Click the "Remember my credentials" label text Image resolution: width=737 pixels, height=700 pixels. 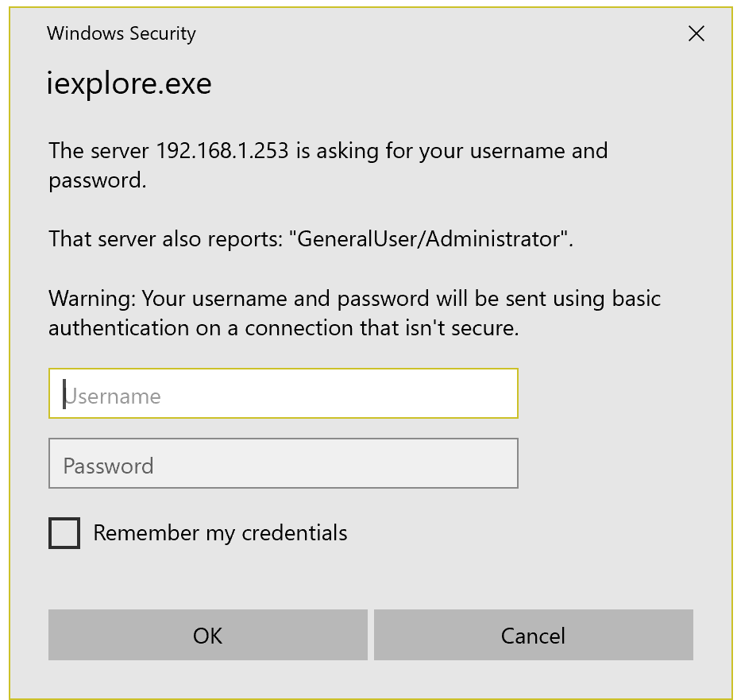(220, 532)
